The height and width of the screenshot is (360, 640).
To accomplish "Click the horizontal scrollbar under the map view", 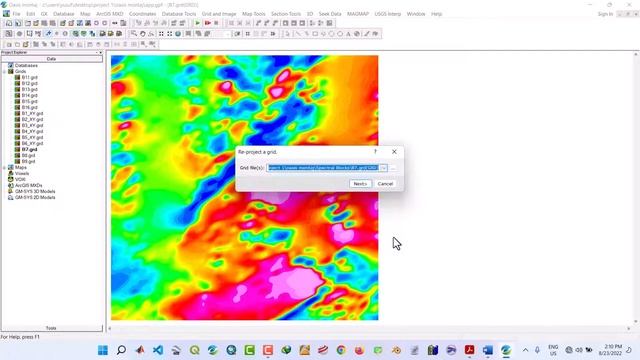I will click(x=369, y=328).
